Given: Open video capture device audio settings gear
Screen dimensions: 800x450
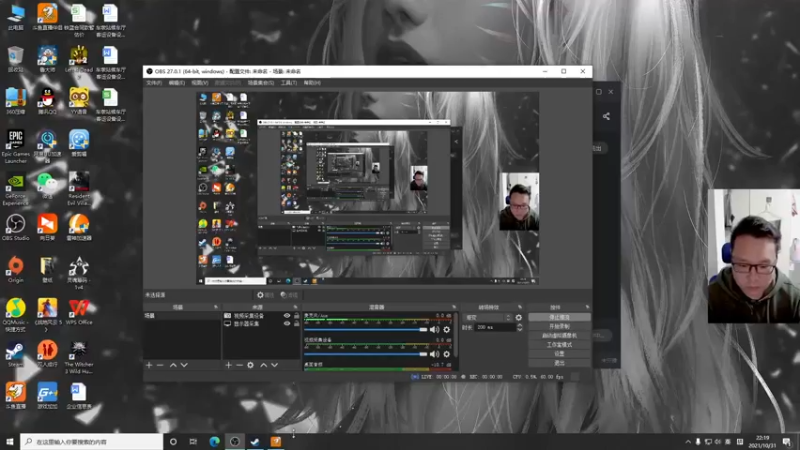Looking at the screenshot, I should point(446,354).
